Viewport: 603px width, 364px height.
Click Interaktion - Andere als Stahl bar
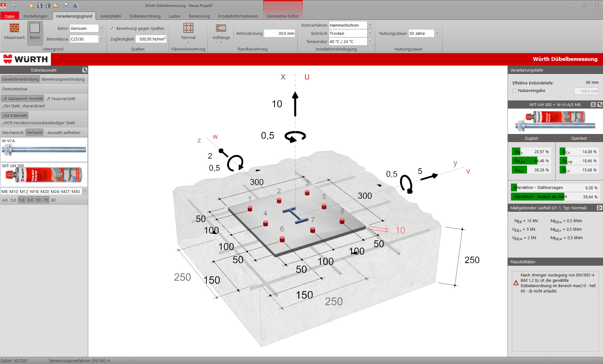[555, 197]
